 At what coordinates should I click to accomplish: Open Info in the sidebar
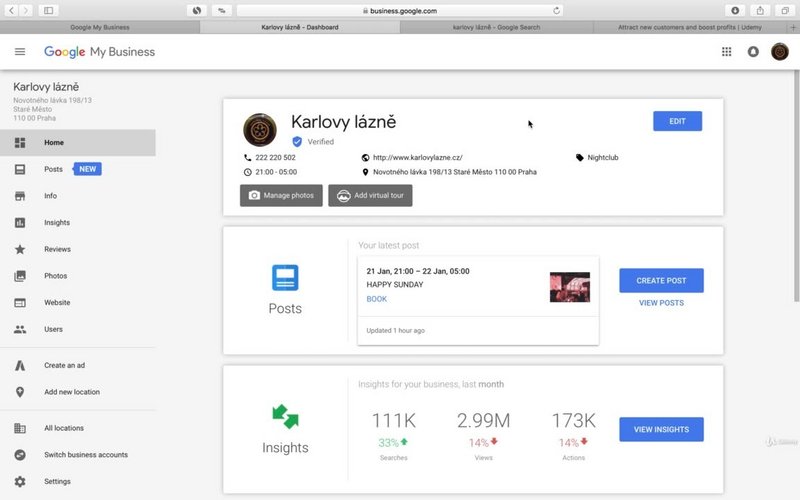coord(78,196)
